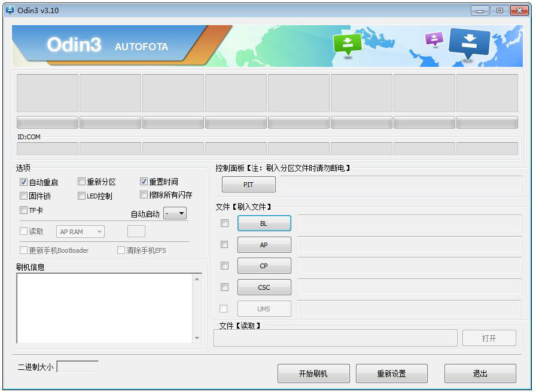Click the log scrollbar down arrow

coord(197,338)
